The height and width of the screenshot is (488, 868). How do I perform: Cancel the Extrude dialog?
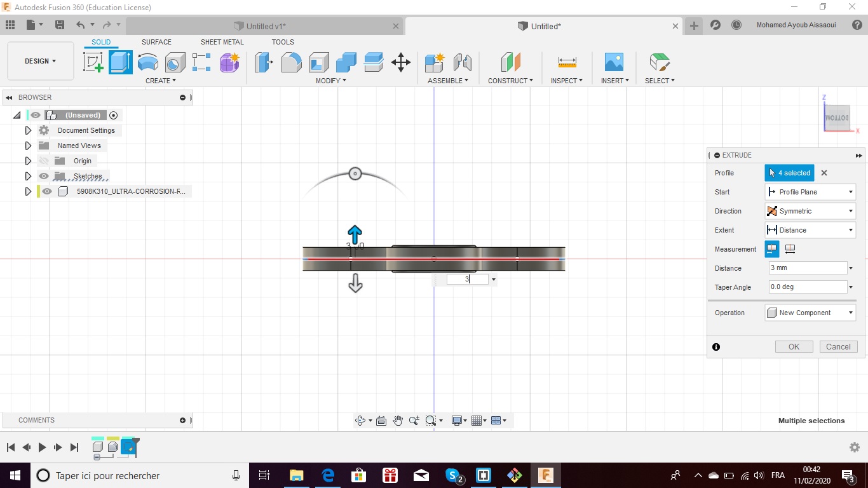click(x=838, y=346)
